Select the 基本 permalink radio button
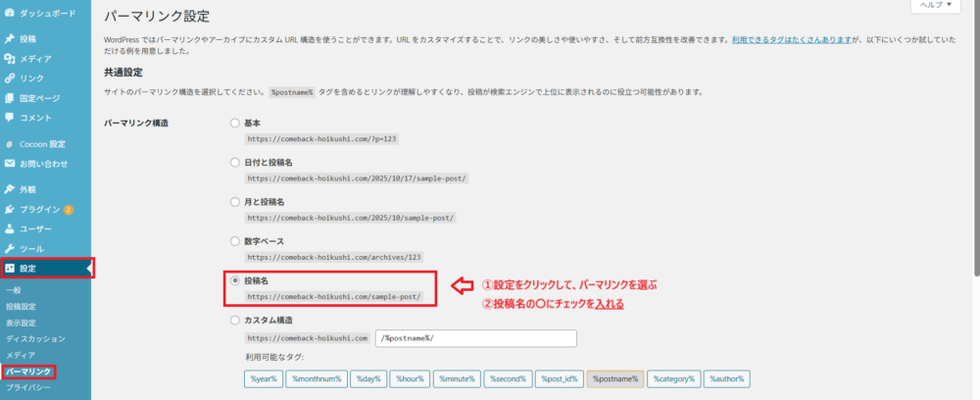Image resolution: width=980 pixels, height=400 pixels. pos(234,123)
